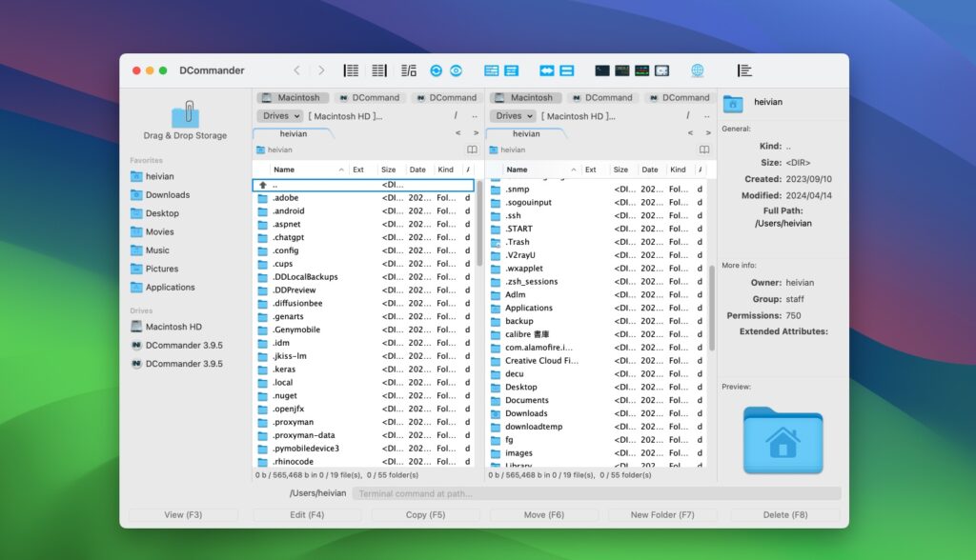This screenshot has width=976, height=560.
Task: Refresh the panel with the circular arrows icon
Action: pos(436,70)
